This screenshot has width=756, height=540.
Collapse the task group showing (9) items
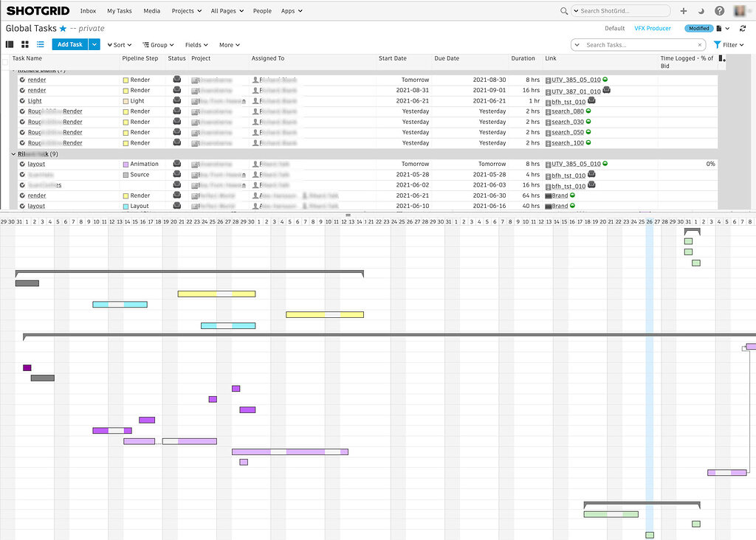pyautogui.click(x=13, y=153)
